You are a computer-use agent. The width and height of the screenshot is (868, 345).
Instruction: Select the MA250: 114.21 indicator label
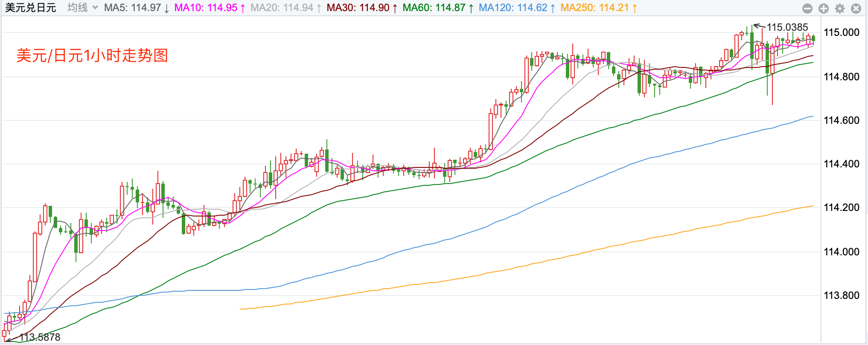coord(599,8)
